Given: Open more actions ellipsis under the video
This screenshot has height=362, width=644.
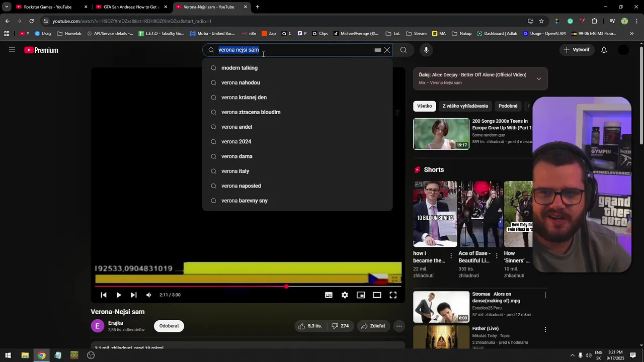Looking at the screenshot, I should (x=399, y=326).
